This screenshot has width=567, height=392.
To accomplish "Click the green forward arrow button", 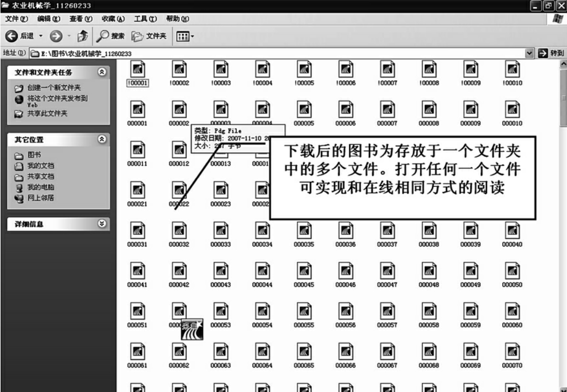I will [56, 36].
